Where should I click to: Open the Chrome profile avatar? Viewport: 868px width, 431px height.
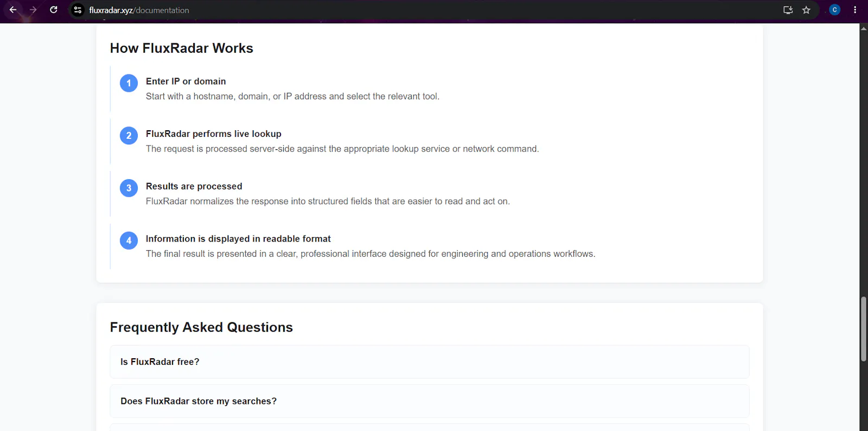coord(835,10)
